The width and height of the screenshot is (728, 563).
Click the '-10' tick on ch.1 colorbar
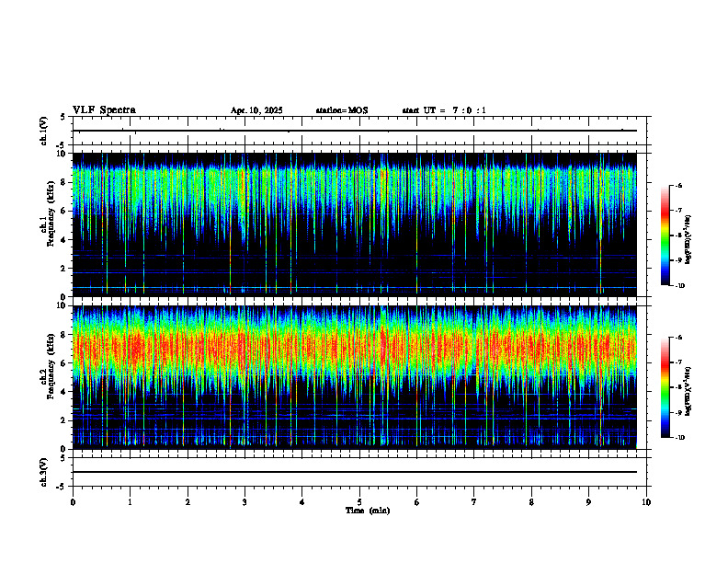pyautogui.click(x=680, y=286)
